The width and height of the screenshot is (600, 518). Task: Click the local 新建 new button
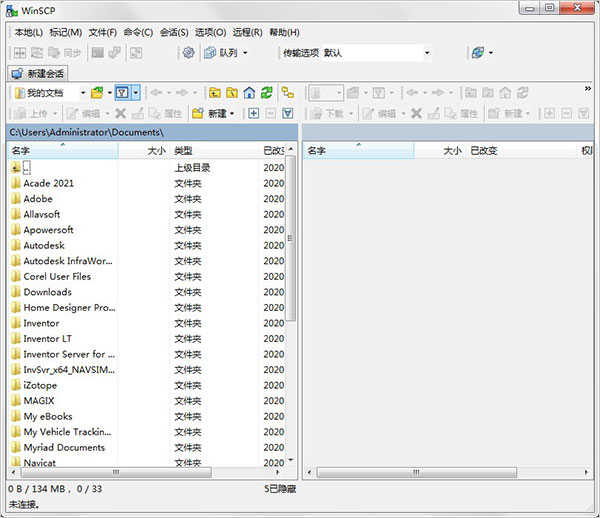[210, 113]
